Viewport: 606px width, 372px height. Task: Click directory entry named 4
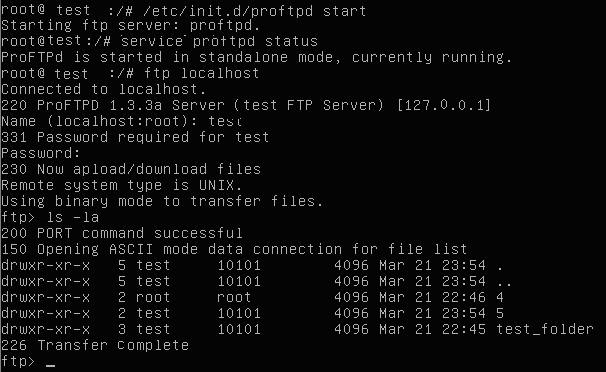(500, 297)
